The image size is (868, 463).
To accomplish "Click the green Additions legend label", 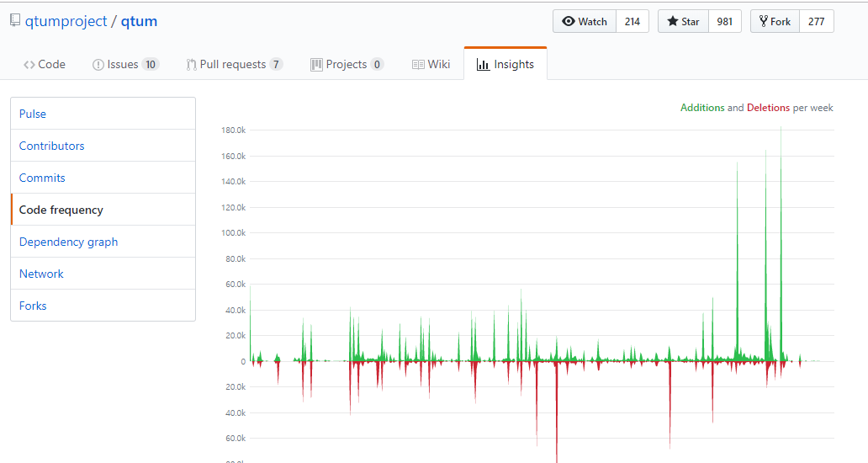I will pos(702,108).
